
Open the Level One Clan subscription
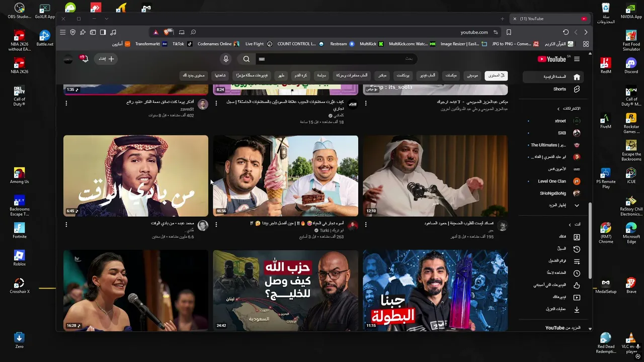(x=553, y=181)
